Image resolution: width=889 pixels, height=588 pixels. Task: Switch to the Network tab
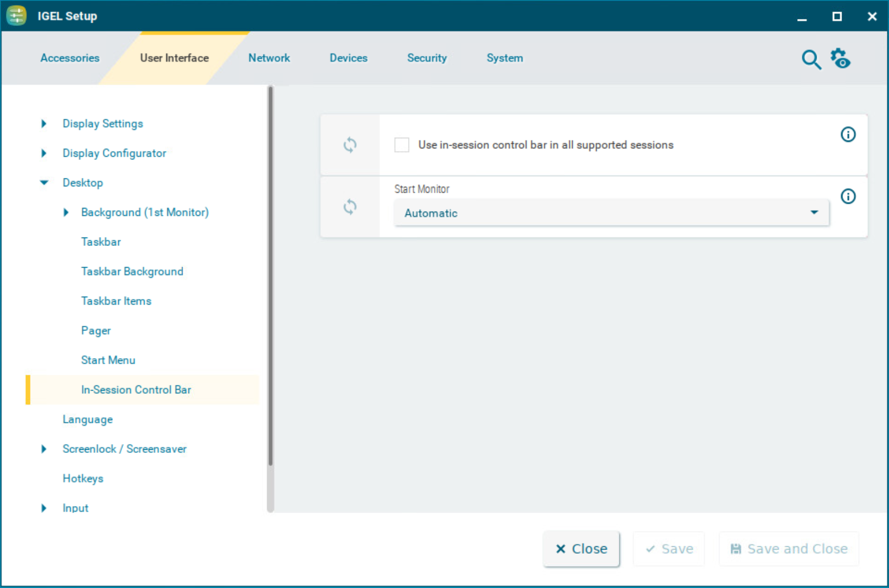(x=269, y=58)
